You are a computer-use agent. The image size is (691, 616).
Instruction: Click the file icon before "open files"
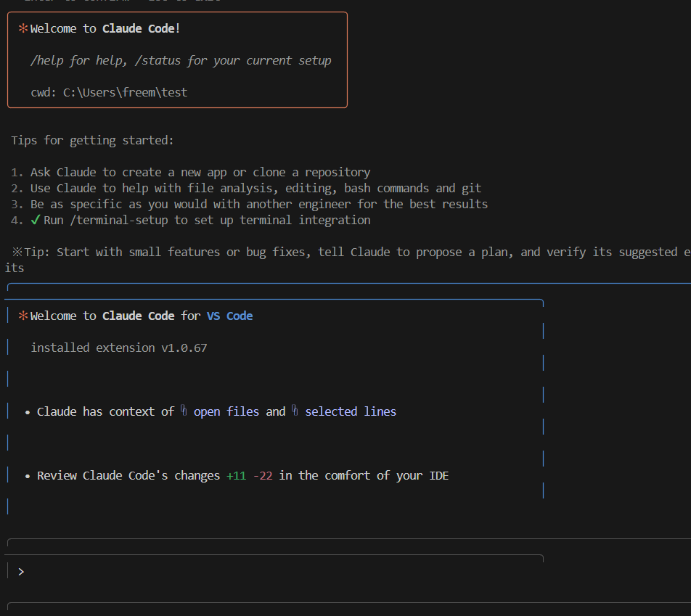pyautogui.click(x=184, y=411)
